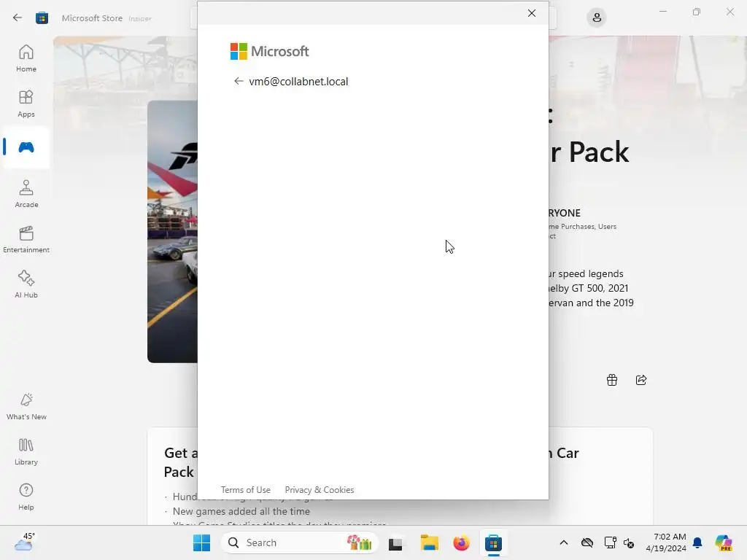Click taskbar Search box
This screenshot has height=560, width=747.
(x=299, y=542)
